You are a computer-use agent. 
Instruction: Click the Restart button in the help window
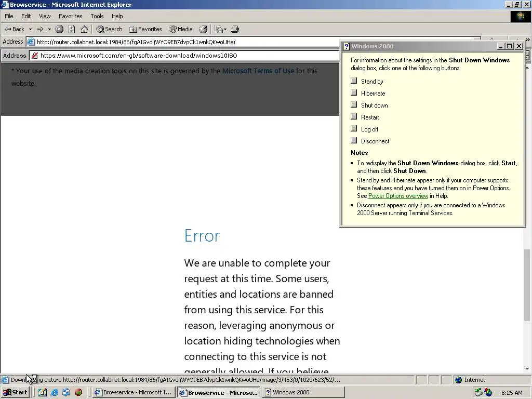coord(354,116)
